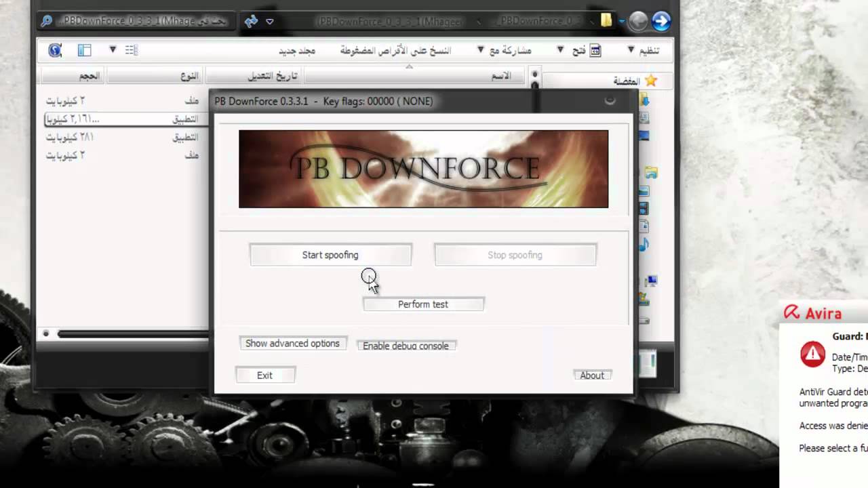The image size is (868, 488).
Task: Sort by الحجم (Size) column header
Action: coord(73,76)
